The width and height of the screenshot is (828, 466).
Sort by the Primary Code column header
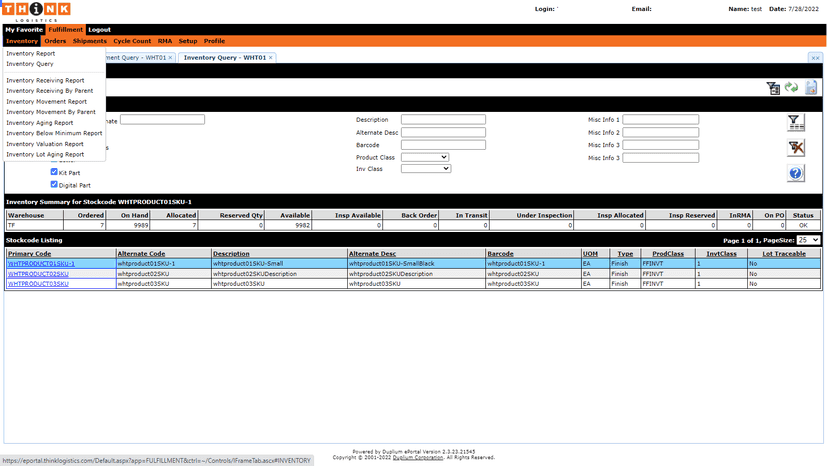pyautogui.click(x=30, y=254)
